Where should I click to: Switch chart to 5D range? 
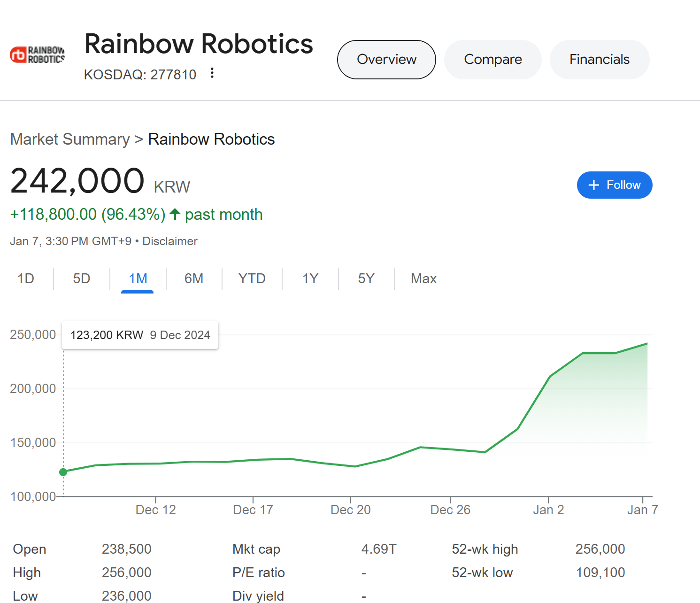(82, 278)
